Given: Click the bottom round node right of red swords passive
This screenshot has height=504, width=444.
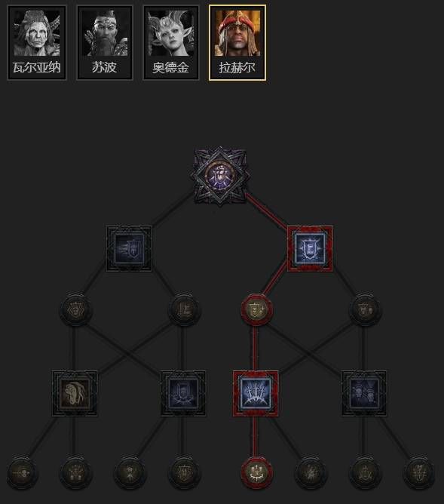Looking at the screenshot, I should point(311,473).
